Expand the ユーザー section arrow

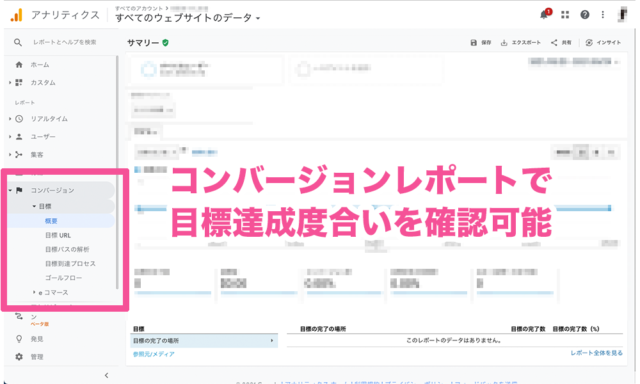pyautogui.click(x=10, y=137)
